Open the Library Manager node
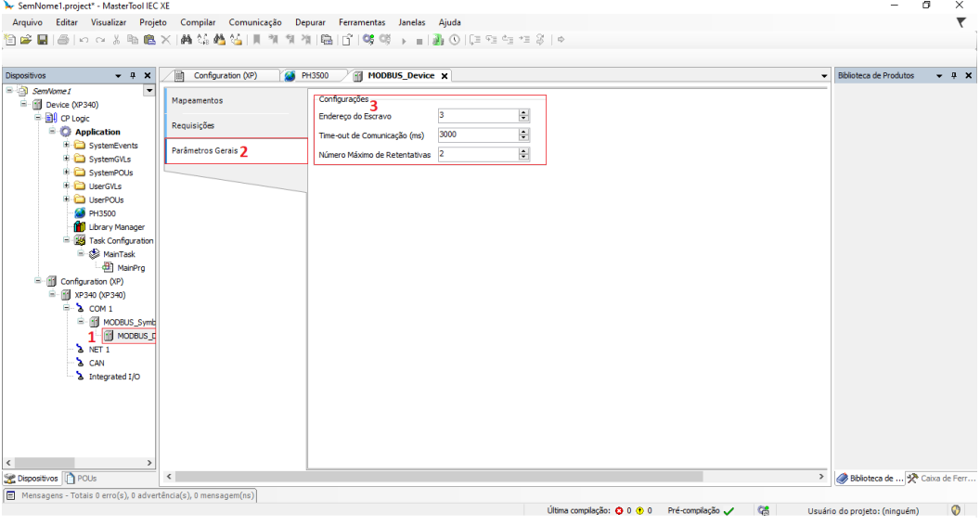 pos(116,227)
